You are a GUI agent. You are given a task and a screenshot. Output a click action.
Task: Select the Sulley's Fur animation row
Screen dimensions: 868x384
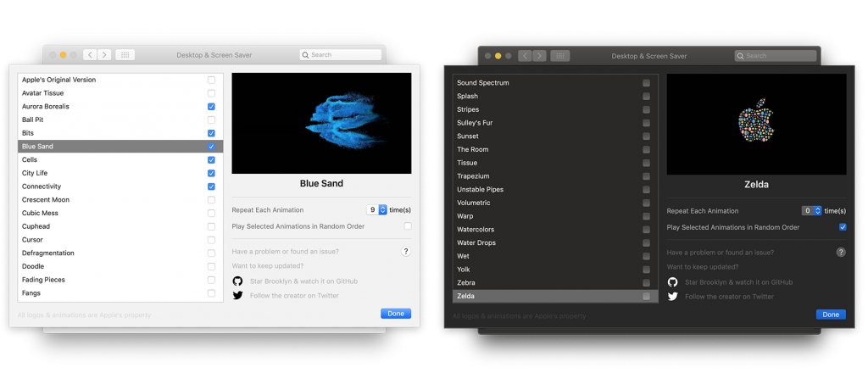(556, 123)
